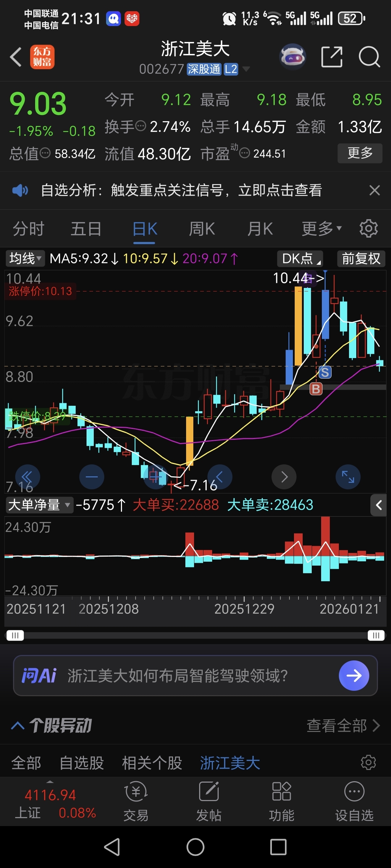
Task: Open chart settings gear icon
Action: pos(369,228)
